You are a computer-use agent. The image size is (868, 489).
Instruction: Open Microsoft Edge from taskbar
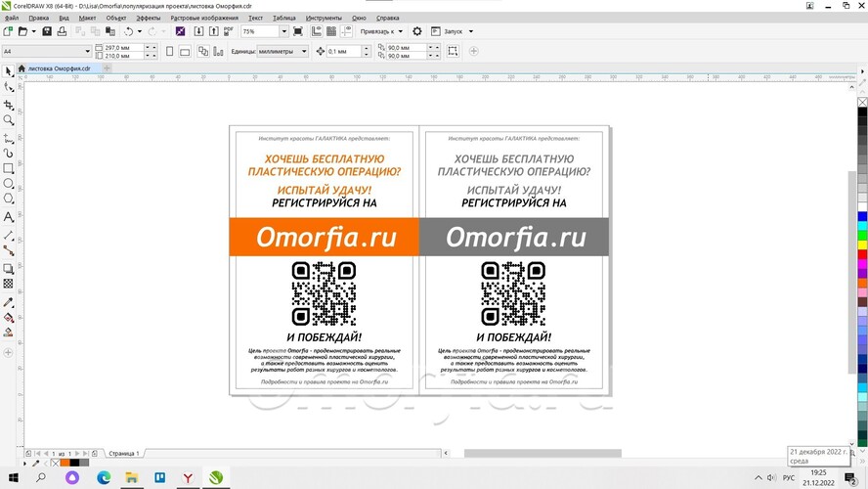tap(104, 477)
